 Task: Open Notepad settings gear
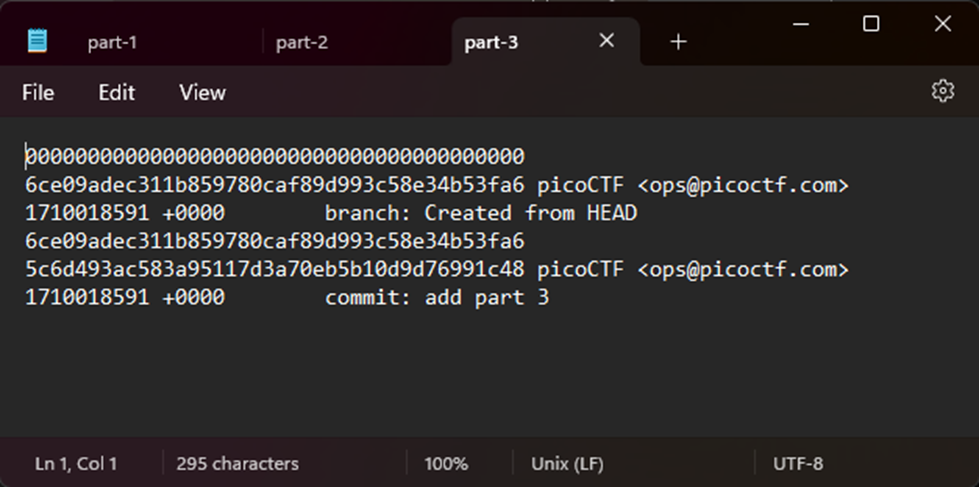942,91
